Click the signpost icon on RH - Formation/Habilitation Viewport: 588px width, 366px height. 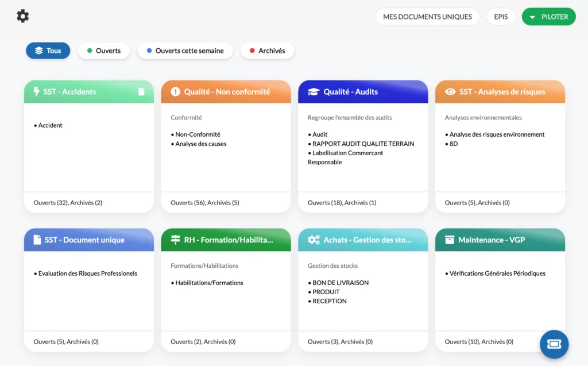point(175,240)
